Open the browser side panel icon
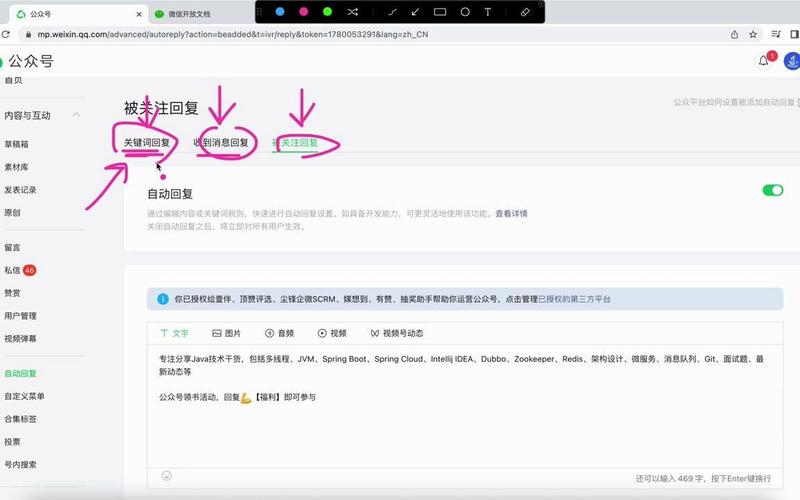The image size is (800, 500). click(794, 34)
